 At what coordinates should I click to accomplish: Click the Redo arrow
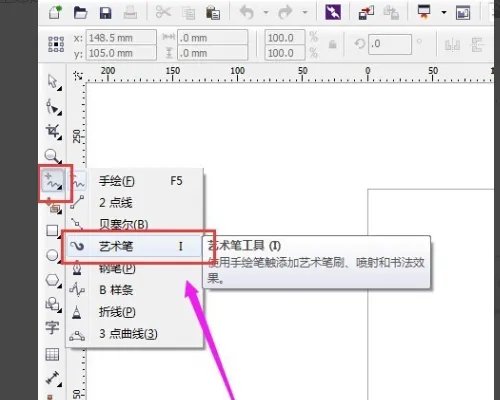pyautogui.click(x=286, y=13)
